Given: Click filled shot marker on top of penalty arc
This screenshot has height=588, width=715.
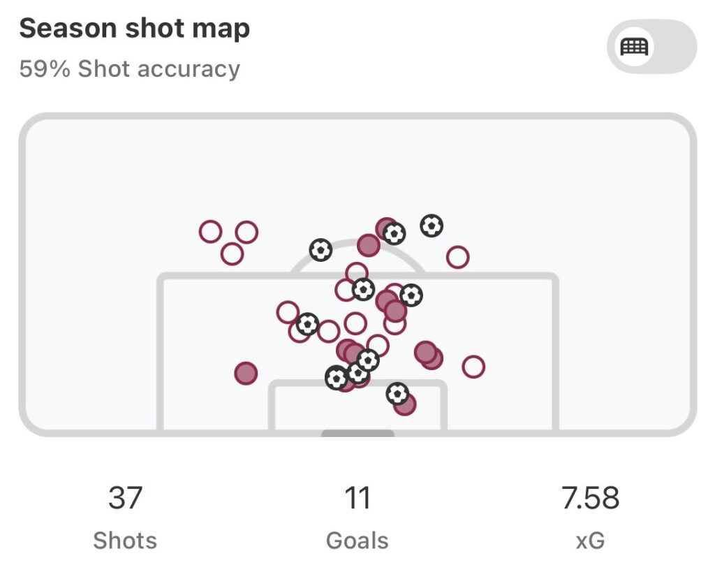Looking at the screenshot, I should [368, 245].
